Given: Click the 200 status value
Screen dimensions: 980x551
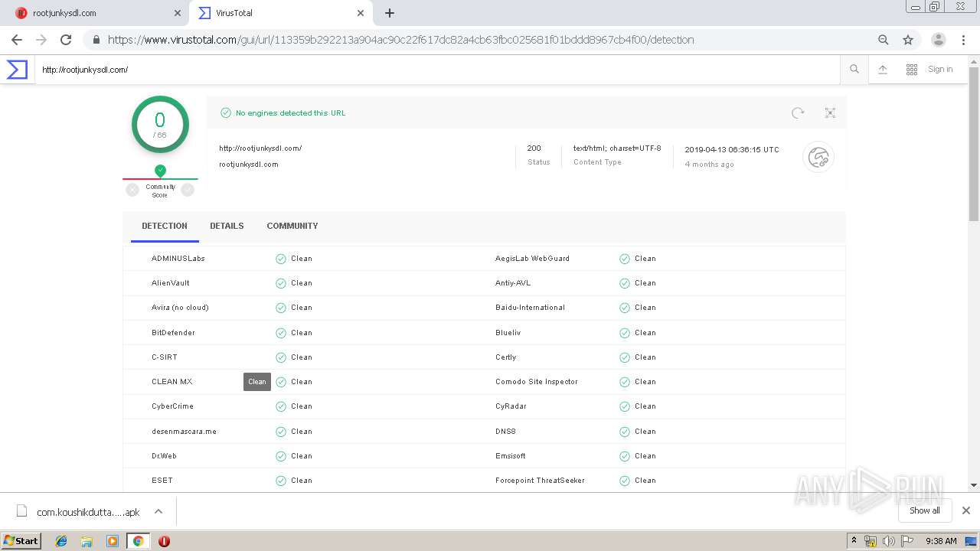Looking at the screenshot, I should click(x=534, y=148).
